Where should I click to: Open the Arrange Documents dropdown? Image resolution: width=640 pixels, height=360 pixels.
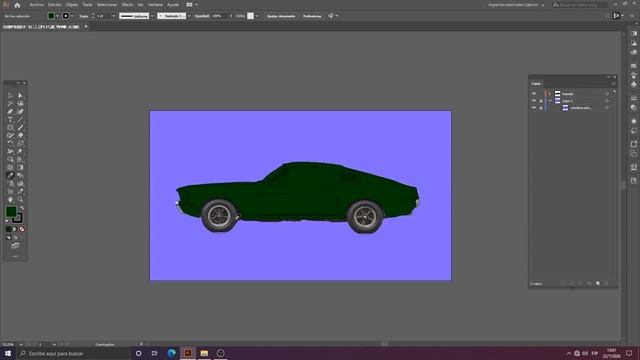[192, 5]
